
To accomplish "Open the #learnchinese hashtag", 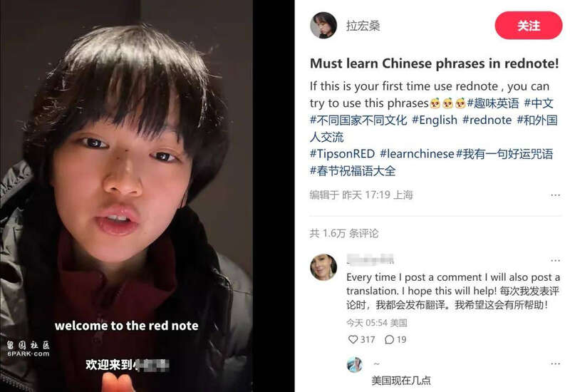I will click(417, 154).
